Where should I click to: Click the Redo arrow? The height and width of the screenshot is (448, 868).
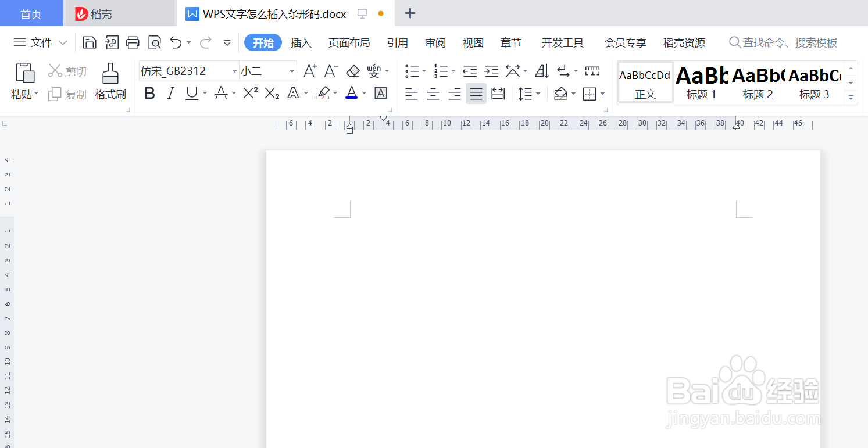[x=205, y=42]
